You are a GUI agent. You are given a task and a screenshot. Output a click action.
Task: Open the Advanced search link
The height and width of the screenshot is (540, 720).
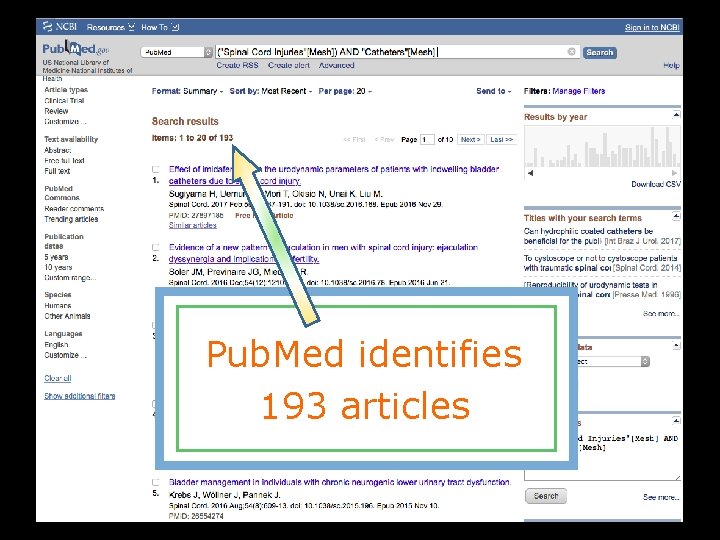[337, 65]
